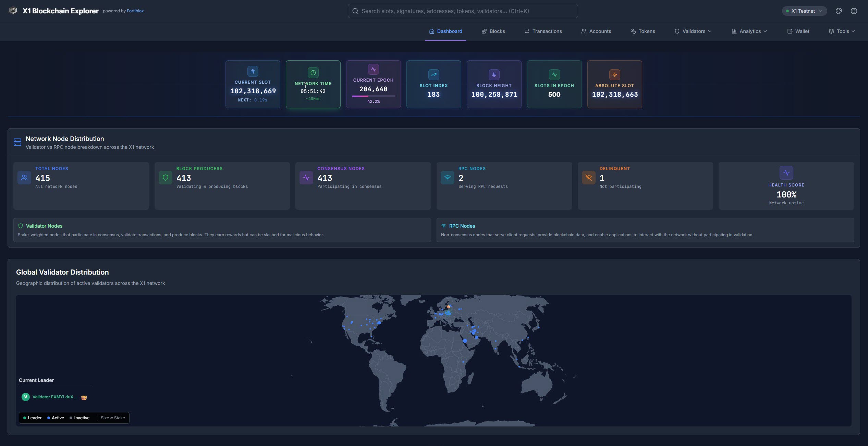Open the X1 Testnet network selector
The width and height of the screenshot is (868, 446).
pos(804,11)
